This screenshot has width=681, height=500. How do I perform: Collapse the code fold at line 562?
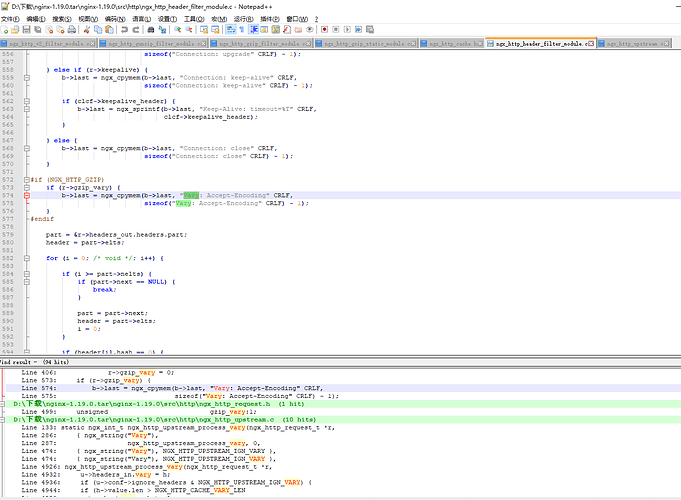click(x=27, y=101)
